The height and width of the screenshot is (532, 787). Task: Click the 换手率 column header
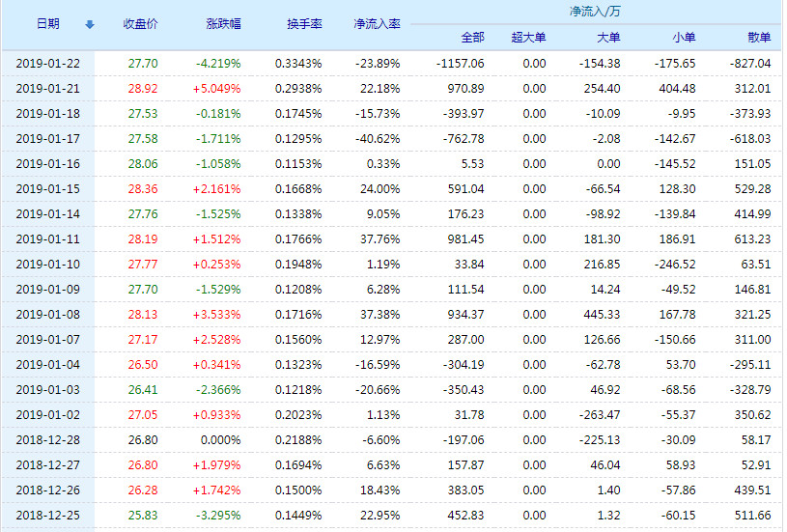(304, 24)
